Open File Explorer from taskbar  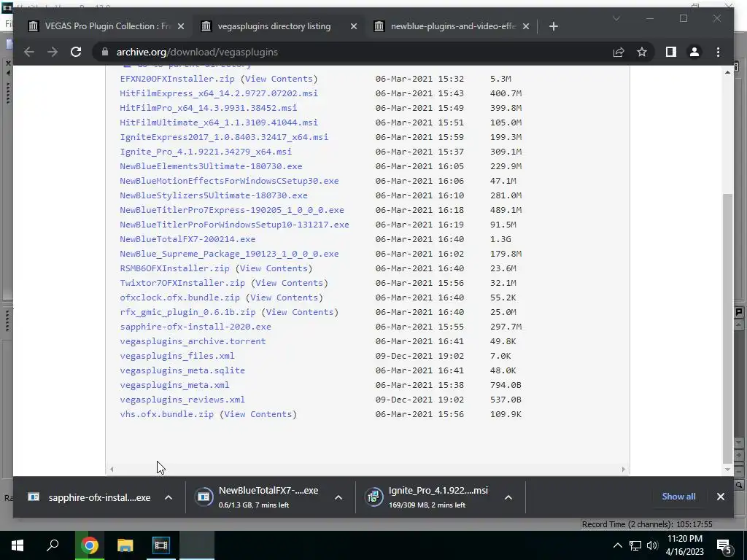pyautogui.click(x=125, y=545)
